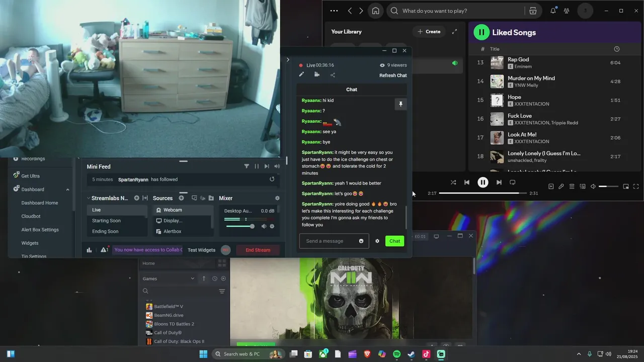Screen dimensions: 644x362
Task: Open Get Ultra in sidebar
Action: [30, 176]
